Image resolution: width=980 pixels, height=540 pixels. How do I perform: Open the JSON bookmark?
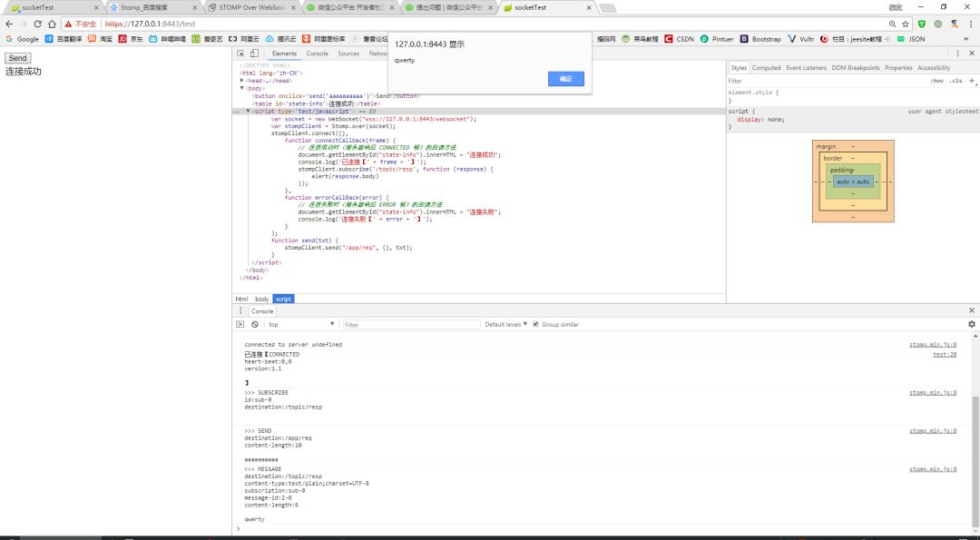pyautogui.click(x=911, y=39)
